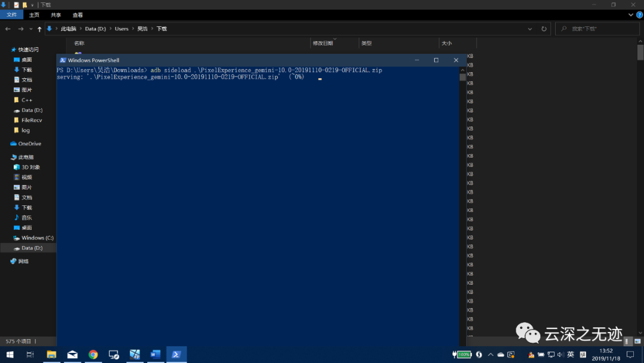Expand the chevron after Users in breadcrumb
This screenshot has width=644, height=363.
133,29
